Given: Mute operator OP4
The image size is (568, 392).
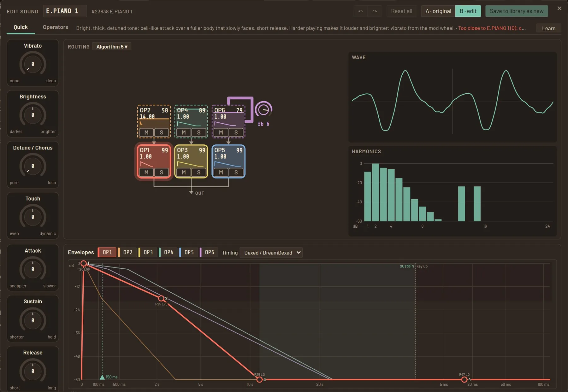Looking at the screenshot, I should point(184,132).
